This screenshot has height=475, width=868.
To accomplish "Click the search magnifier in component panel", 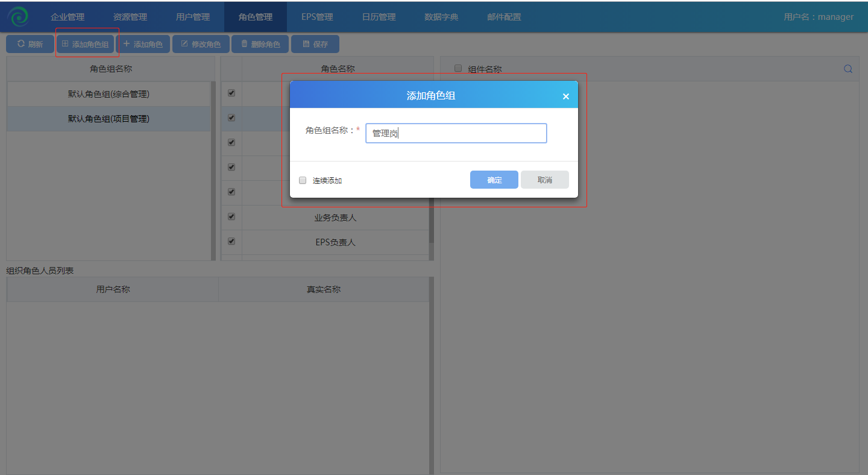I will pos(848,69).
